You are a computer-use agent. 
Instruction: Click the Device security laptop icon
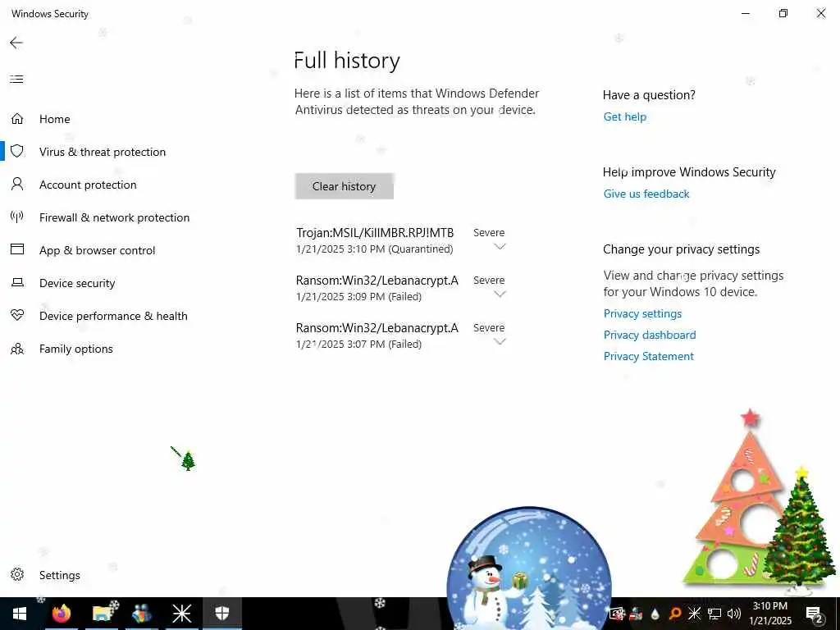pos(17,282)
